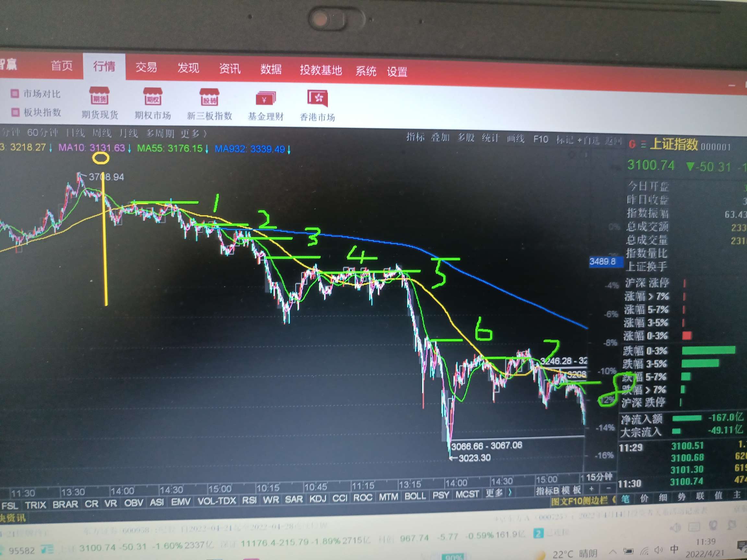The height and width of the screenshot is (560, 747).
Task: Switch the 中 input method indicator
Action: [x=674, y=549]
